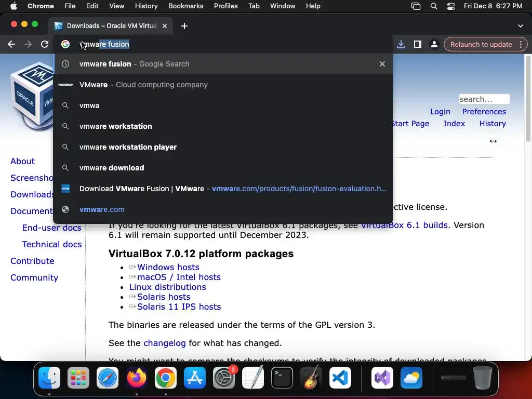Open 'Download VMware Fusion | VMware' suggestion
The image size is (532, 399).
223,189
